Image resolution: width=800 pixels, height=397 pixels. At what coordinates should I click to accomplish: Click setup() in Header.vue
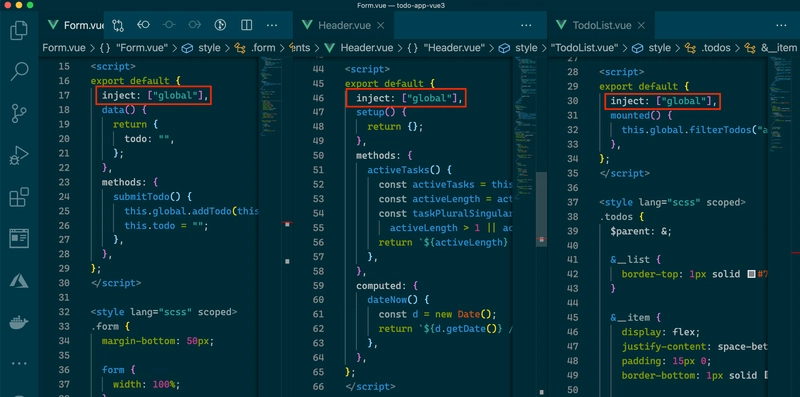(x=376, y=112)
